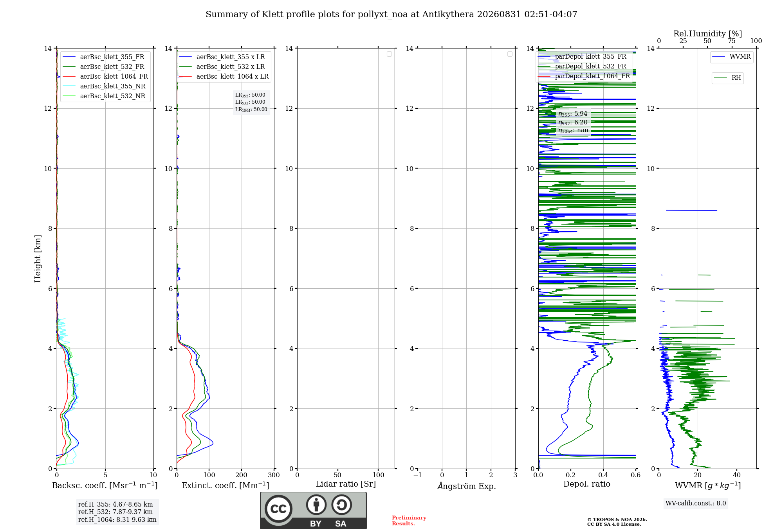Click the LR532: 50.00 annotation
Viewport: 783px width, 532px height.
pyautogui.click(x=250, y=102)
